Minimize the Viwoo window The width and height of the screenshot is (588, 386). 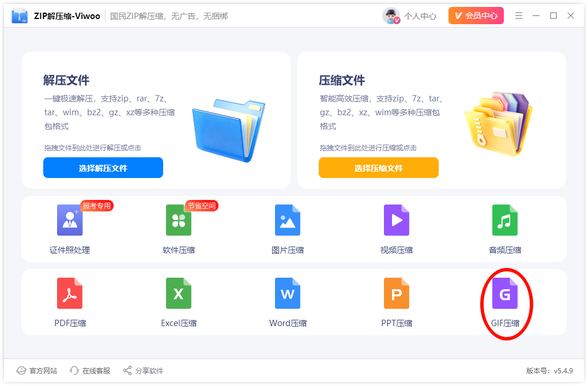(x=536, y=16)
